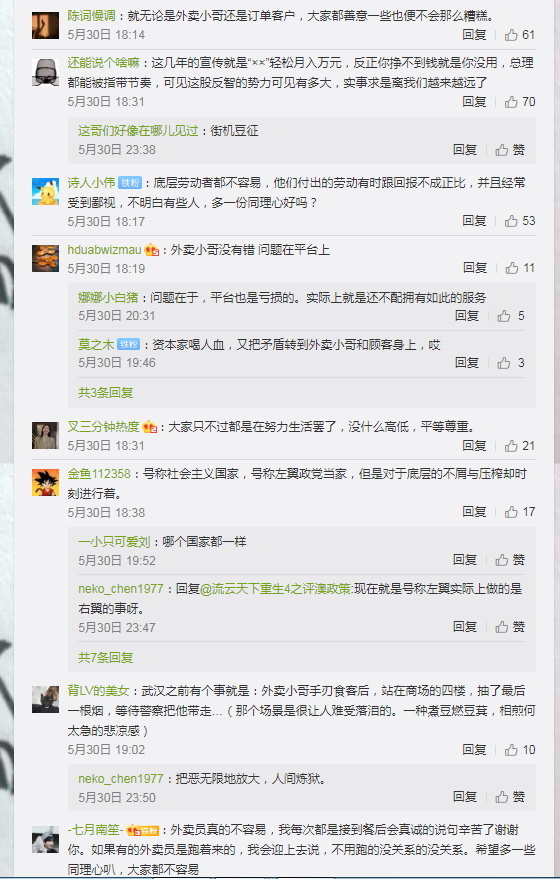This screenshot has width=560, height=879.
Task: Reply to 诗人小伟's comment
Action: [474, 221]
